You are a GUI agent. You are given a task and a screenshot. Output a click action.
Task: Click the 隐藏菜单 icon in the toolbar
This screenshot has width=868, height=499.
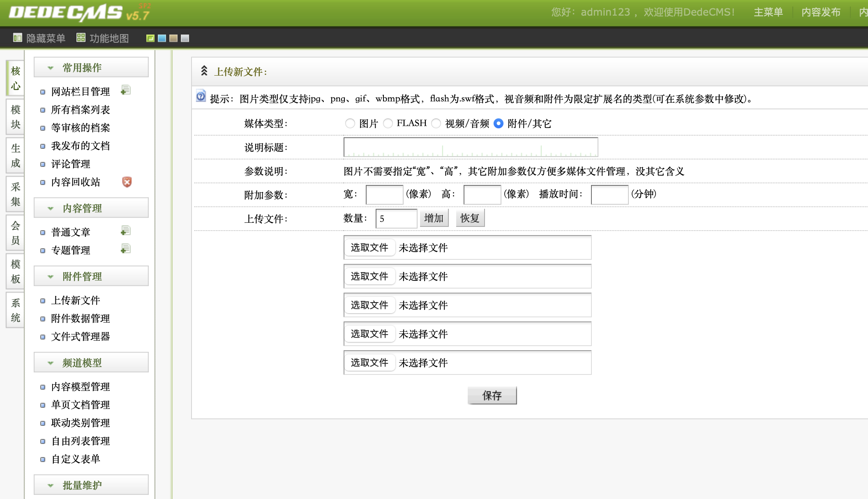coord(17,38)
